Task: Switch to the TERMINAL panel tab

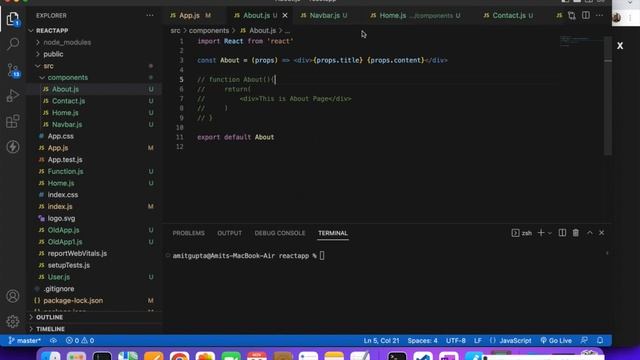Action: [333, 233]
